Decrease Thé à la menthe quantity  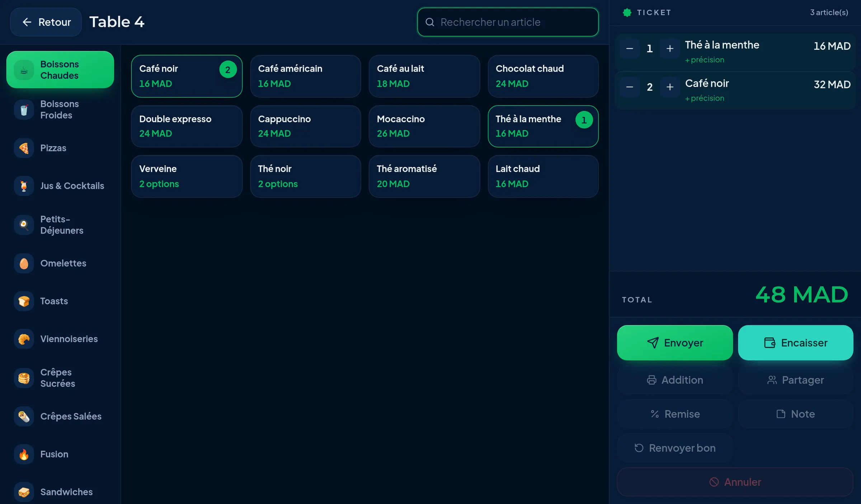[x=630, y=48]
